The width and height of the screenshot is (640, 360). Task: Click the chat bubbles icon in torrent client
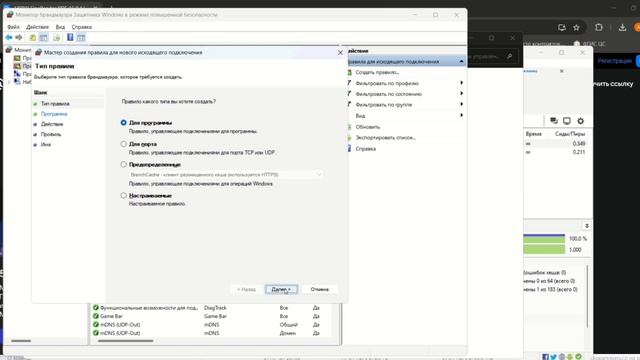(554, 121)
